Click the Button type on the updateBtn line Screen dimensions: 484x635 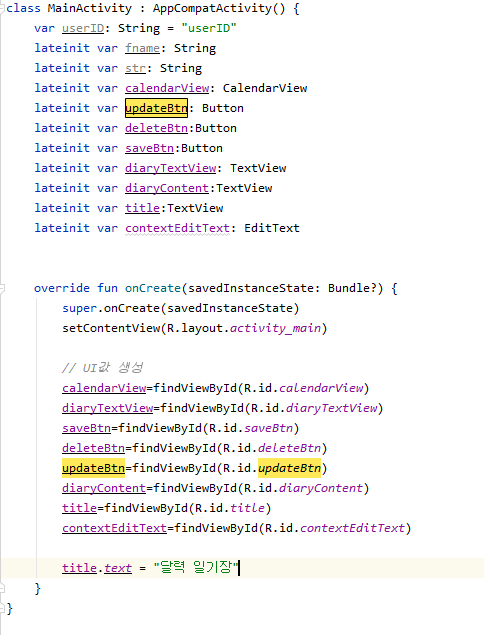[223, 108]
